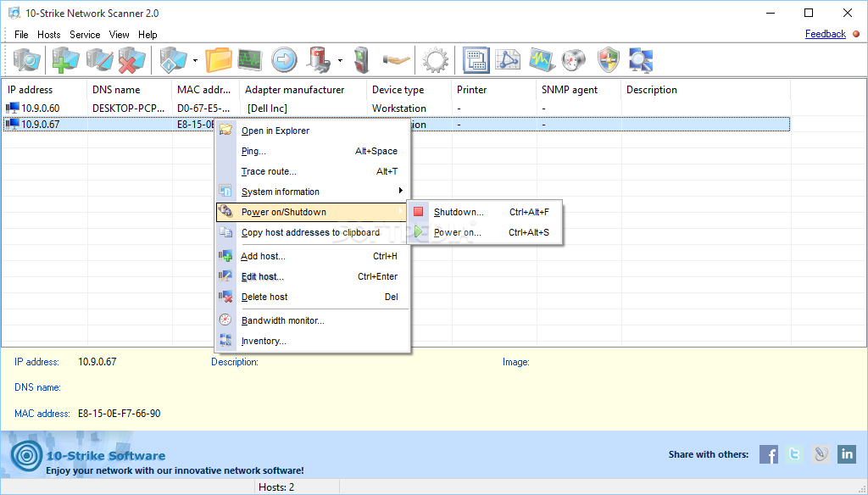Viewport: 868px width, 495px height.
Task: Click MAC address value E8-15-0E-F7-66-90
Action: [119, 414]
